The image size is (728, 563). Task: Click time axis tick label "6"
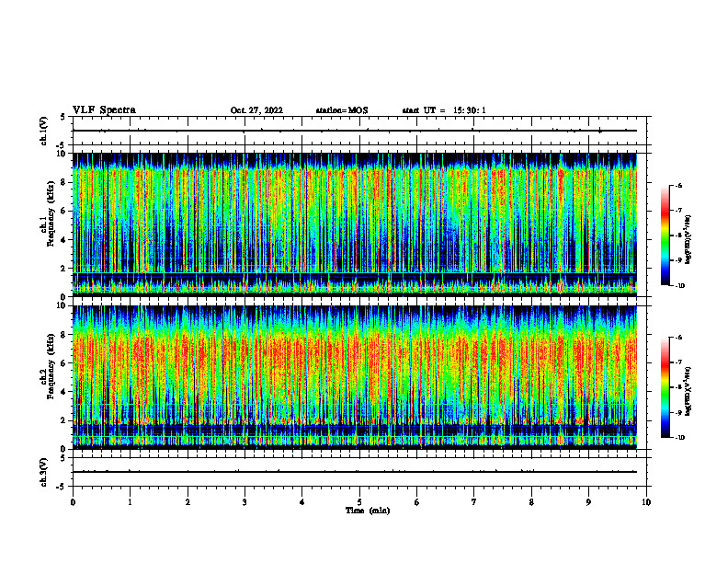(417, 502)
